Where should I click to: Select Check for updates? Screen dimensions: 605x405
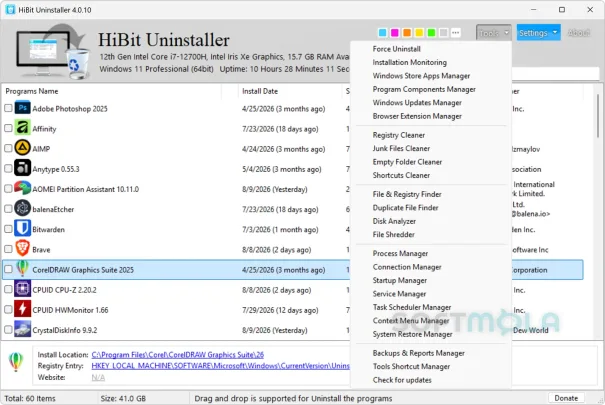(x=402, y=380)
